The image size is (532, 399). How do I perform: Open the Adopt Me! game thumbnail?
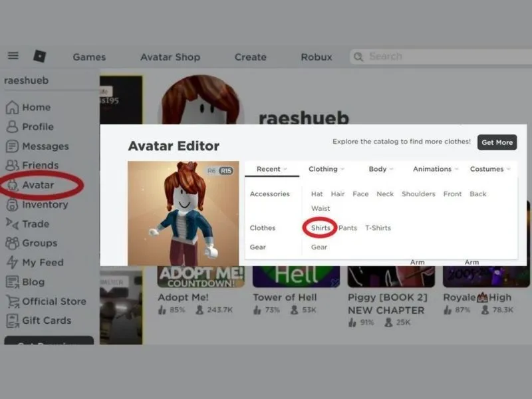pos(201,277)
